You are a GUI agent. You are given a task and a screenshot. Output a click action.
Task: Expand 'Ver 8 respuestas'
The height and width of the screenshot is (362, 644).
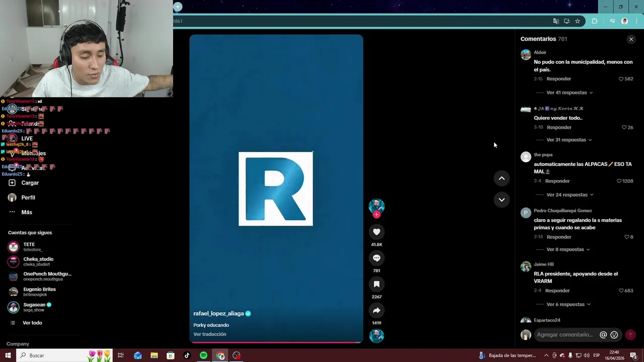tap(568, 249)
